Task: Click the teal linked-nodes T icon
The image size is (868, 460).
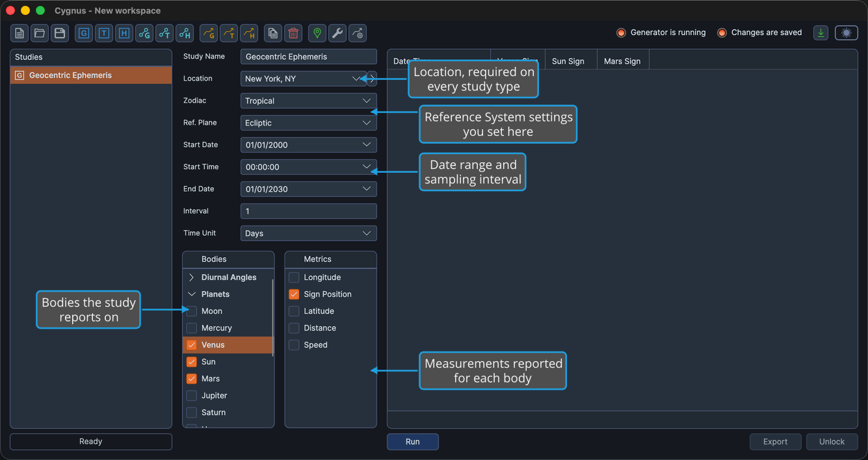Action: (x=164, y=33)
